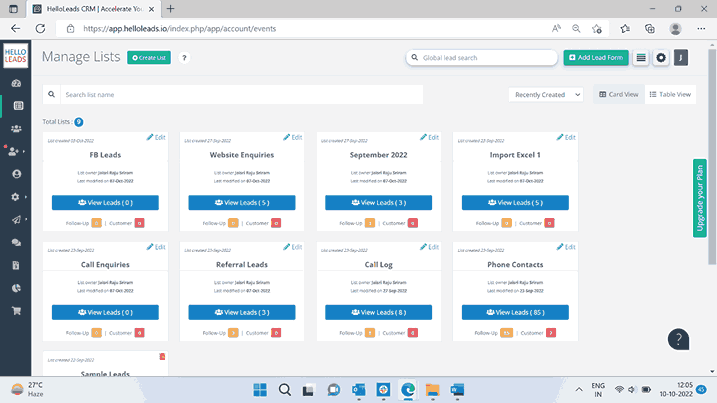
Task: Click the paper-plane campaign icon in the sidebar
Action: tap(17, 220)
